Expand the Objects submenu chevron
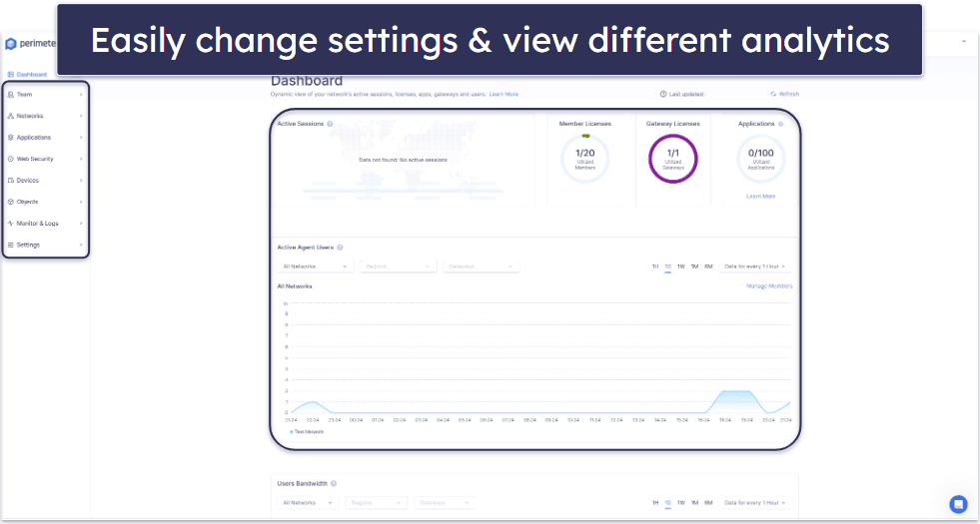Screen dimensions: 980x524 81,202
